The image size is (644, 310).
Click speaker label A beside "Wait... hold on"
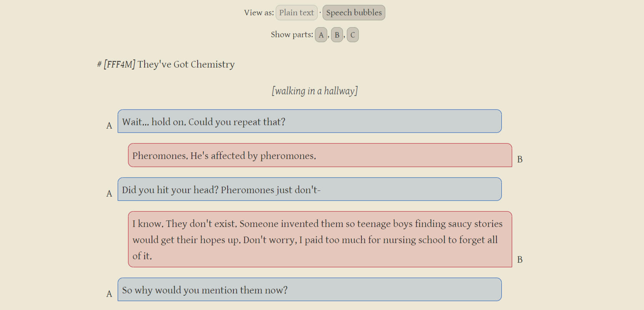[109, 126]
